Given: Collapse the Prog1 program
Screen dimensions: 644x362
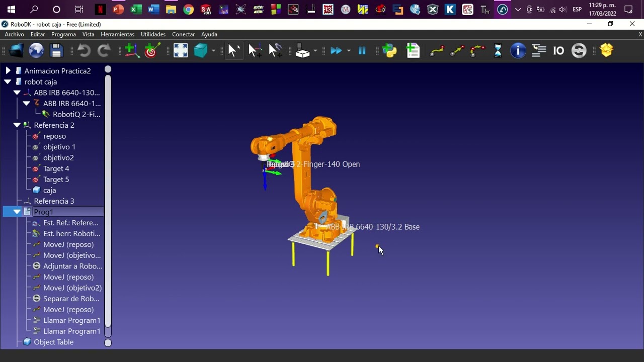Looking at the screenshot, I should coord(17,212).
